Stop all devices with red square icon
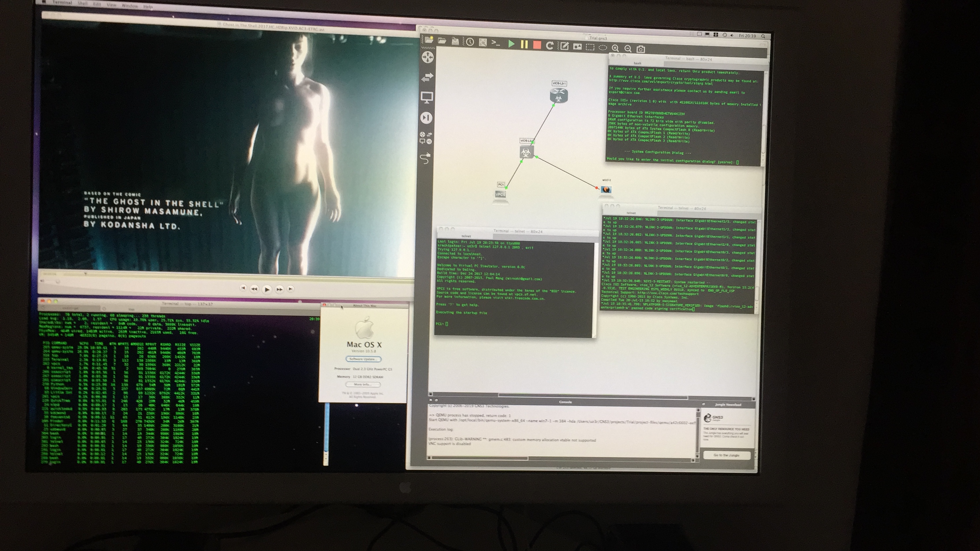The height and width of the screenshot is (551, 980). pos(537,45)
